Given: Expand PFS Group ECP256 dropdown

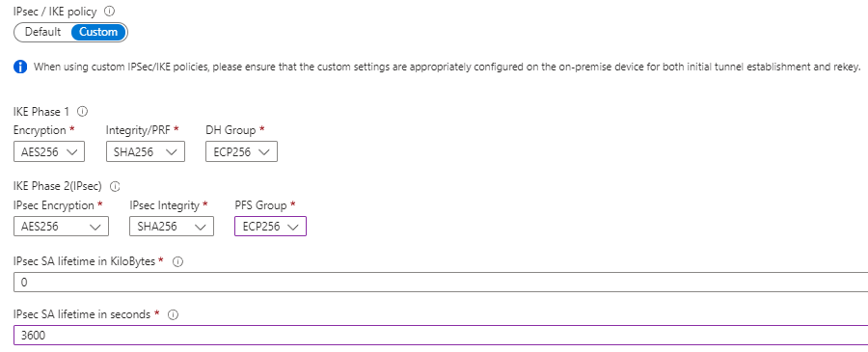Looking at the screenshot, I should [x=270, y=227].
